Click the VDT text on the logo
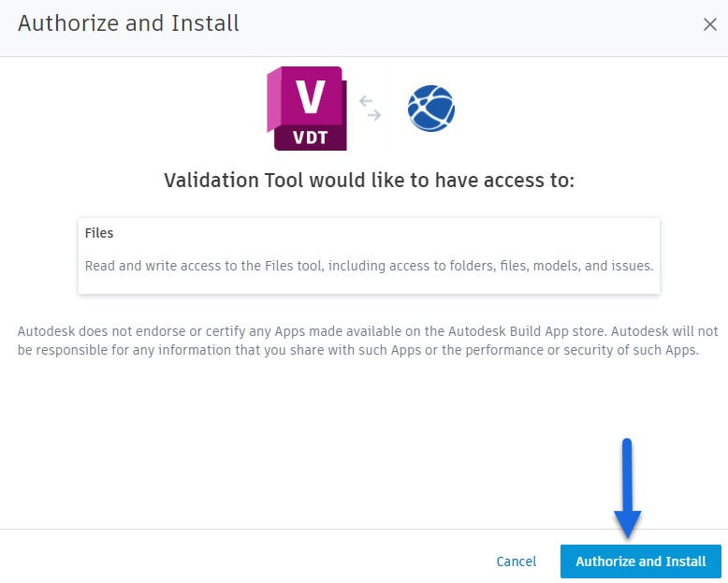The image size is (728, 583). pyautogui.click(x=309, y=137)
